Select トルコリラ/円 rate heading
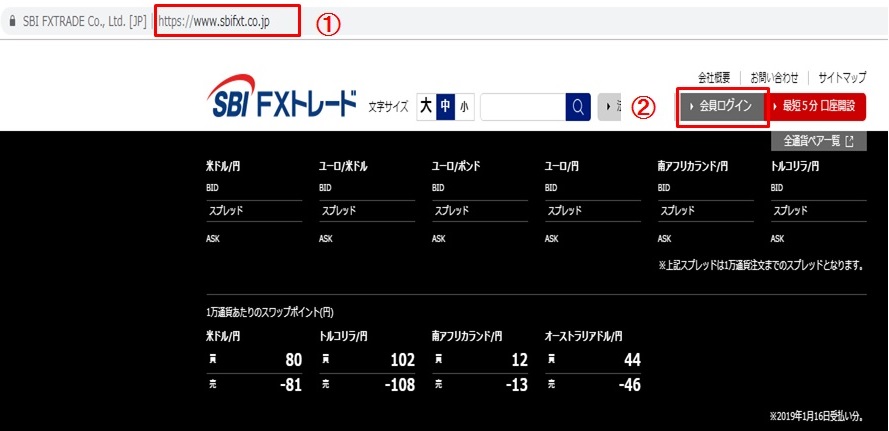 tap(795, 167)
